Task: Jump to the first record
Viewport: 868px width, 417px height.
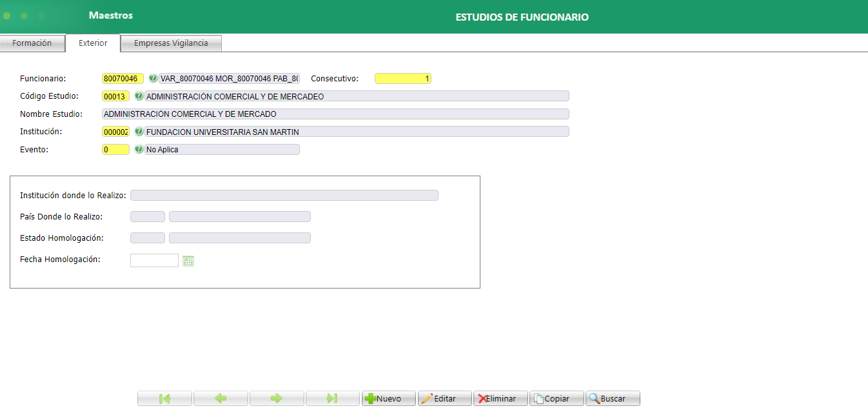Action: pos(164,398)
